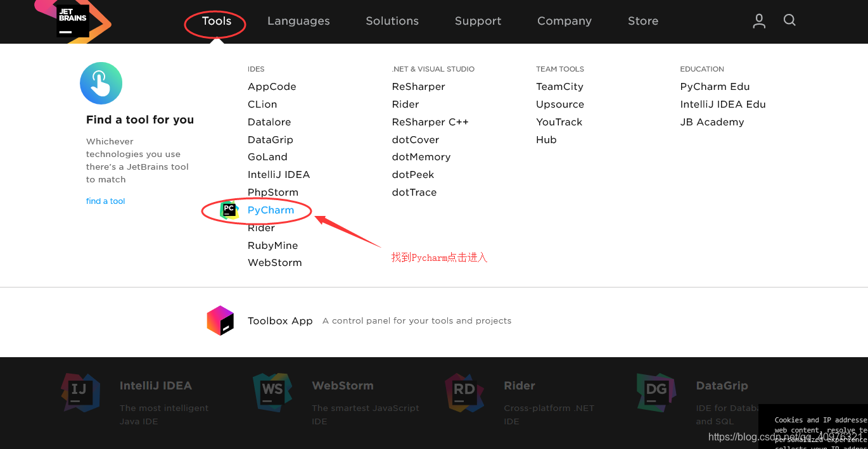Click the Rider card title at bottom
Viewport: 868px width, 449px height.
520,386
